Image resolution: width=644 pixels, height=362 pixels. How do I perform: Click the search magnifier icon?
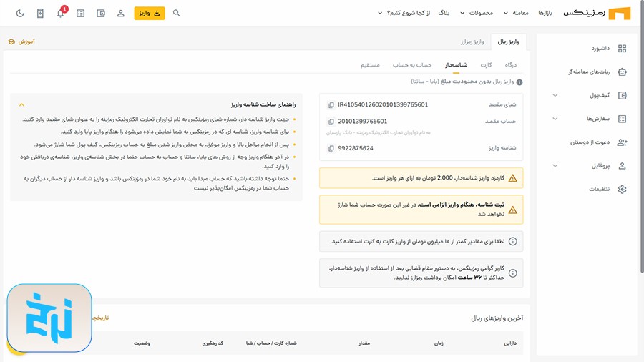(x=177, y=13)
